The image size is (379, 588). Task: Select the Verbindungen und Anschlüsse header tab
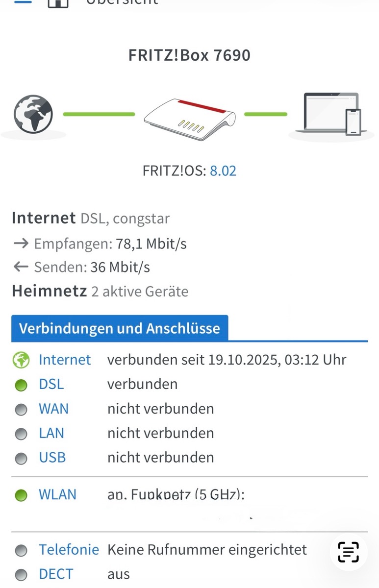point(120,328)
